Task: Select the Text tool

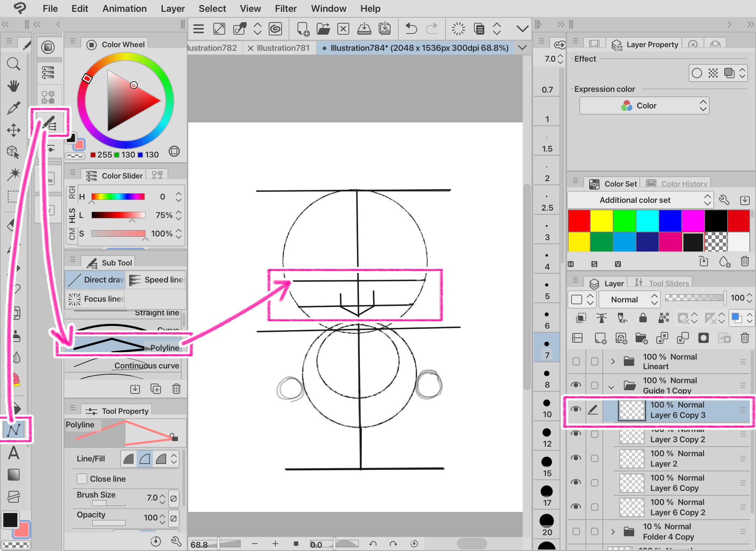Action: pyautogui.click(x=13, y=453)
